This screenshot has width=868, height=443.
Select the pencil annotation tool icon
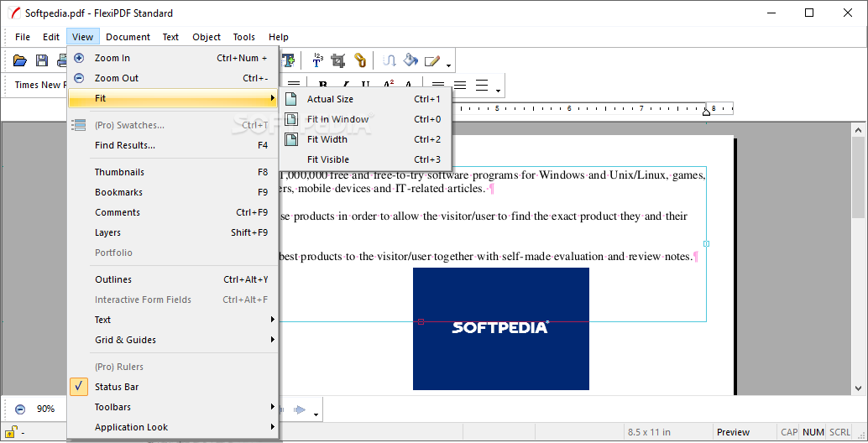coord(431,60)
